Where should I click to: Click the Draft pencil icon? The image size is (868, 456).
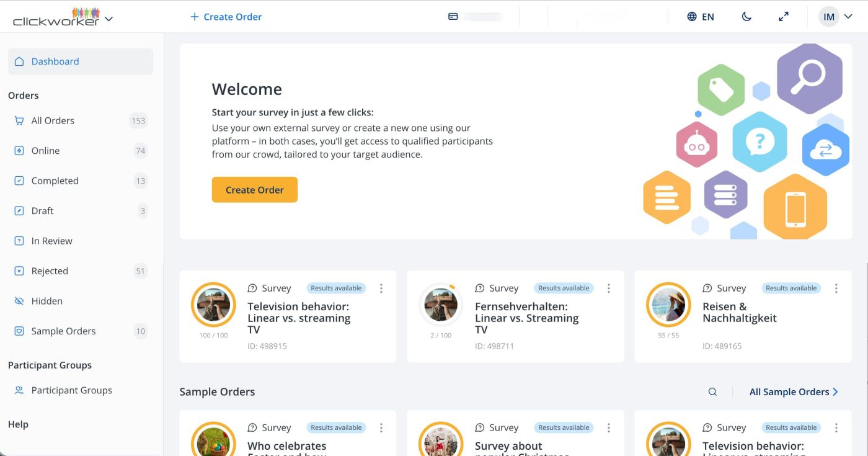(x=19, y=211)
